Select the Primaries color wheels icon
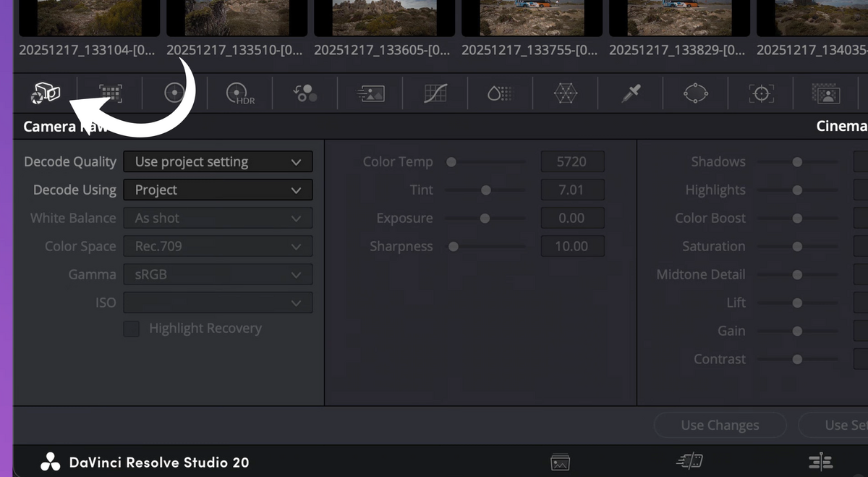 174,93
